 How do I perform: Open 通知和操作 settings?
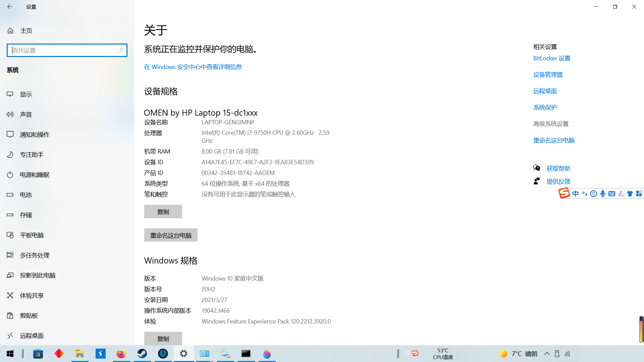click(67, 134)
